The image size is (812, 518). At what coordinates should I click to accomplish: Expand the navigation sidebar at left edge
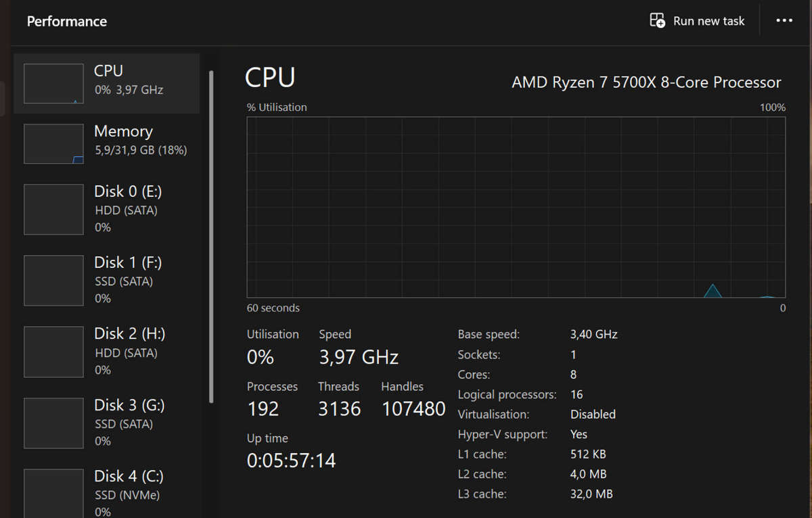4,97
